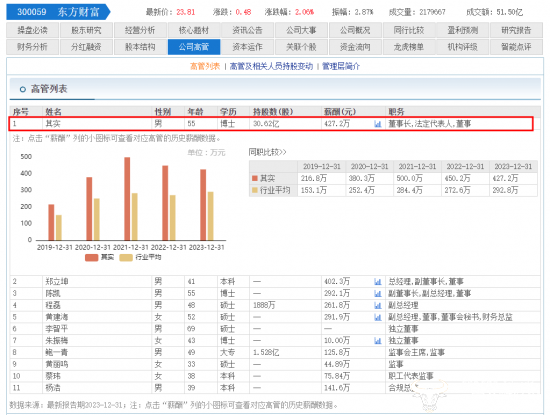This screenshot has width=550, height=415.
Task: Select the 资讯公告 tab
Action: tap(247, 30)
